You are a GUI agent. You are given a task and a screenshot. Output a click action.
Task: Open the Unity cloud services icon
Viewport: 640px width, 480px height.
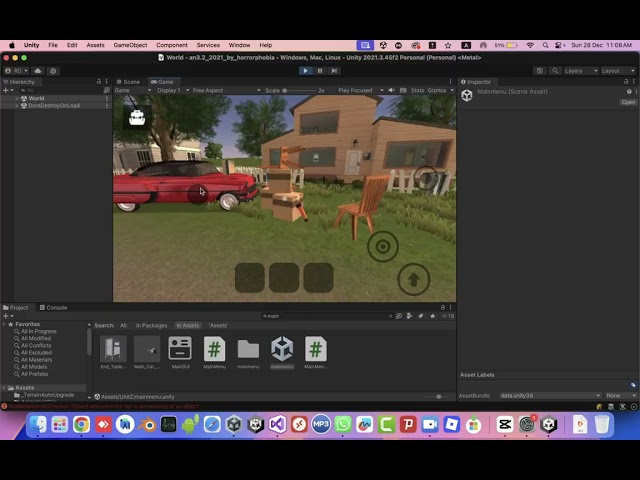click(38, 71)
